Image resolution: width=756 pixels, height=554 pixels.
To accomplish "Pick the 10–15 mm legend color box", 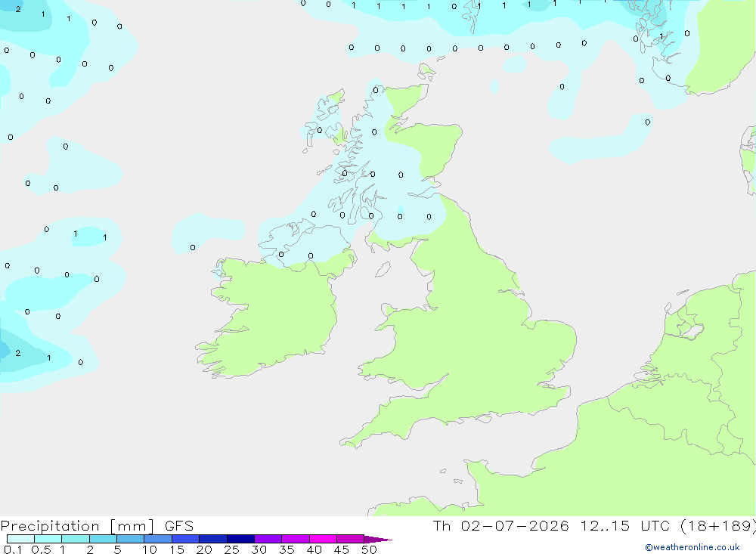I will (158, 539).
